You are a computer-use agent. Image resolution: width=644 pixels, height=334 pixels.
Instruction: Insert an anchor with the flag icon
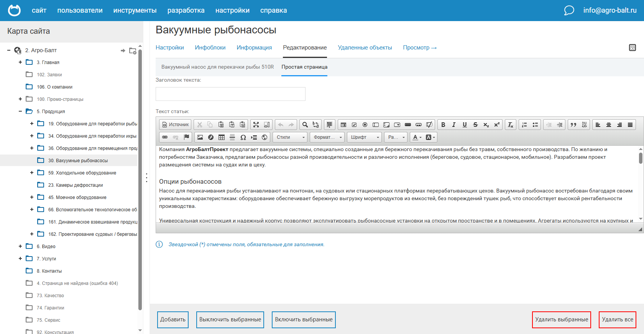pyautogui.click(x=186, y=137)
